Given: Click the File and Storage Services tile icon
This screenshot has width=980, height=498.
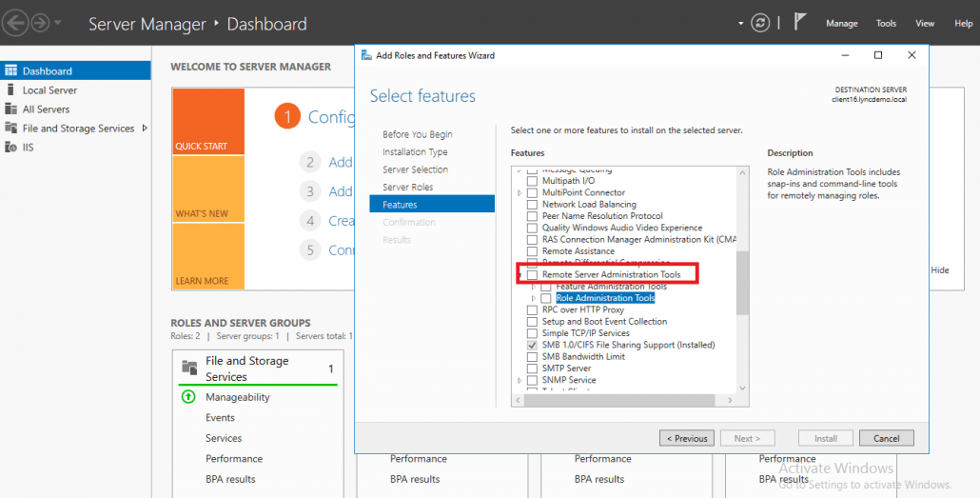Looking at the screenshot, I should click(x=189, y=368).
